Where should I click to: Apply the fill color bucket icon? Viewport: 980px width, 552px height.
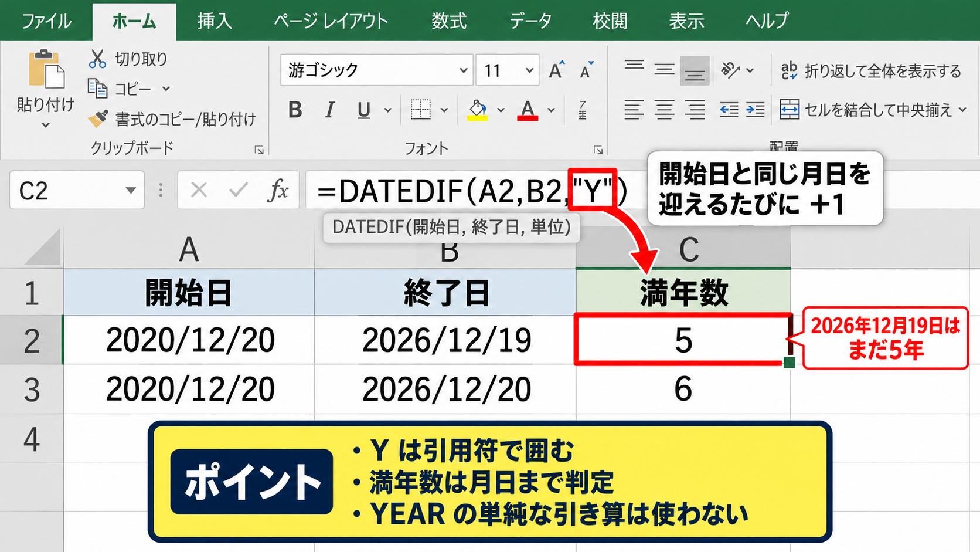(478, 110)
